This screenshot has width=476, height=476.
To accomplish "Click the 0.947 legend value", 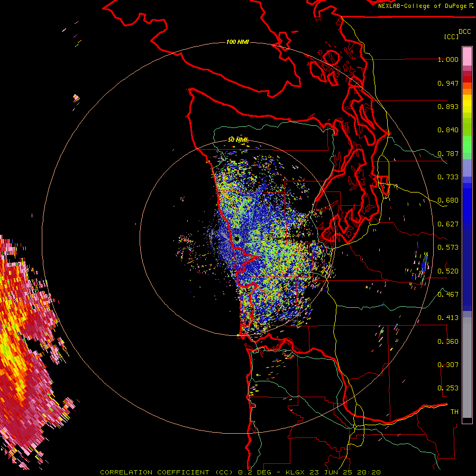I will (x=448, y=83).
